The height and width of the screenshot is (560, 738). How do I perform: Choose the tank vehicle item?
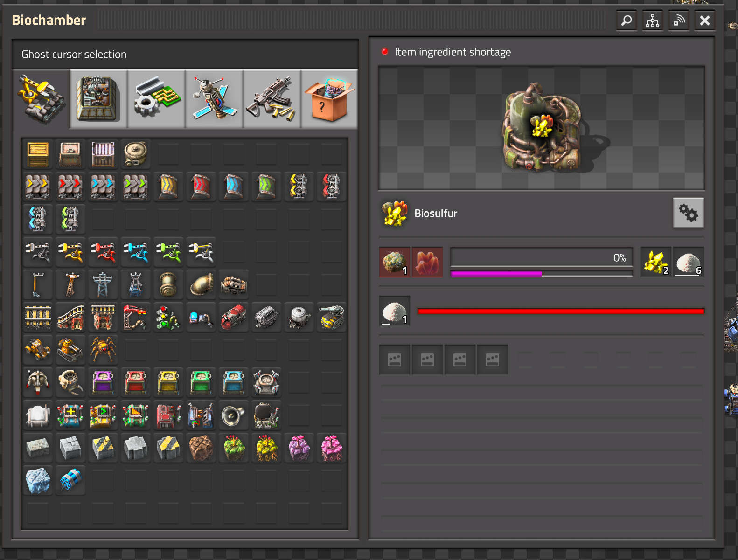(70, 350)
